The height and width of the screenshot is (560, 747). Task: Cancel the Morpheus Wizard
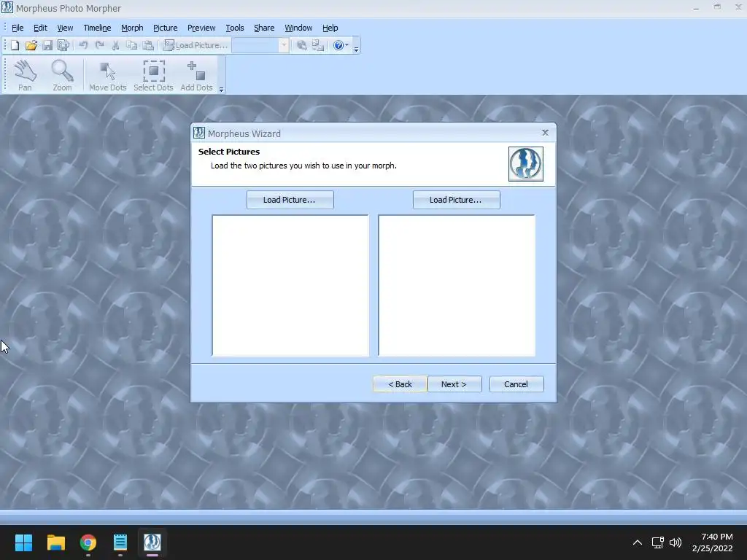(516, 384)
